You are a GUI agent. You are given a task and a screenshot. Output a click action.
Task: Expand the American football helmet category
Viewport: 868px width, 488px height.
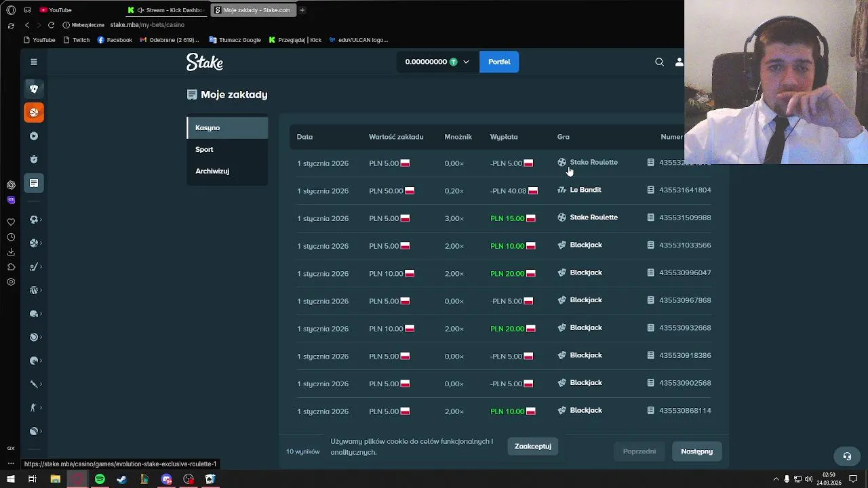[35, 314]
